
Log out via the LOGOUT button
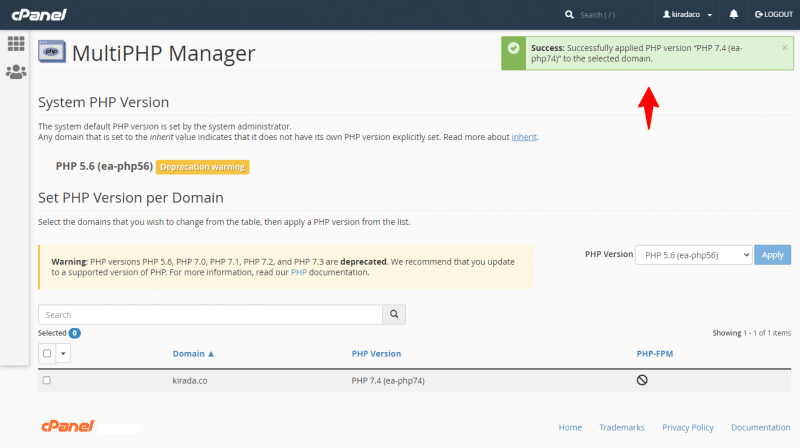pyautogui.click(x=773, y=15)
